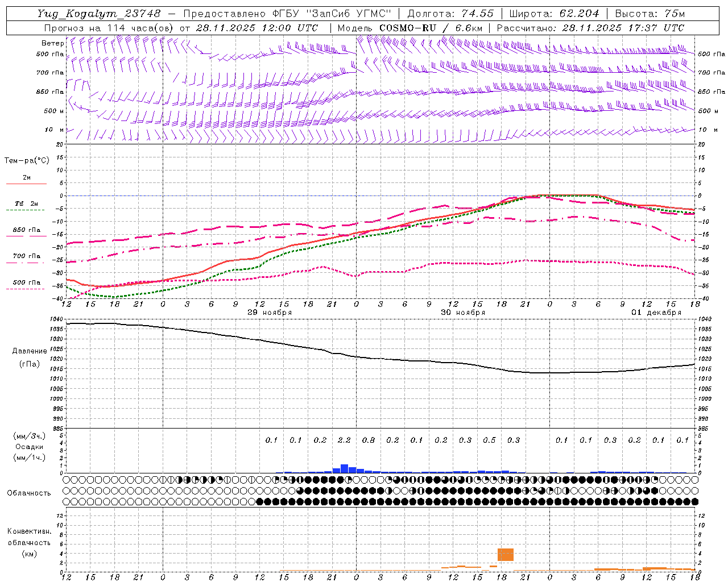
Task: Click the 0.8 precipitation value
Action: 368,440
